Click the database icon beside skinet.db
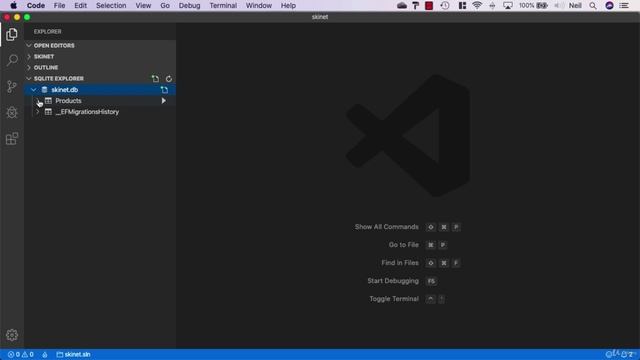This screenshot has width=640, height=360. (44, 90)
